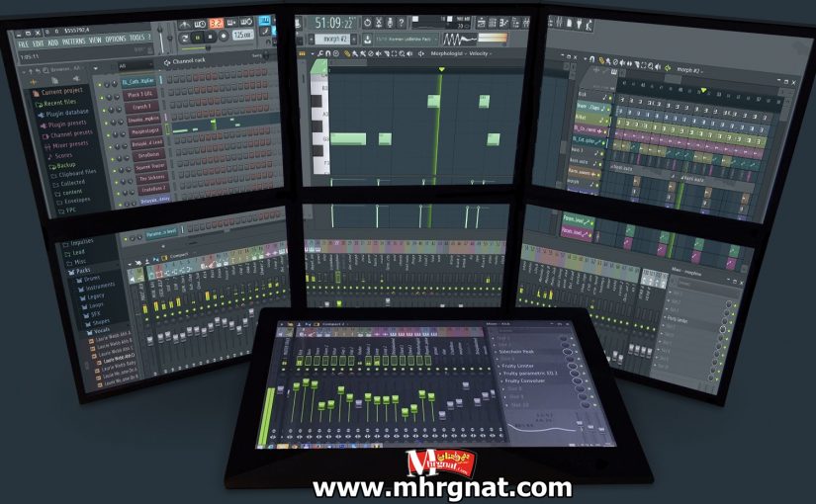This screenshot has height=504, width=816.
Task: Open the Drums folder under Packs
Action: click(88, 279)
